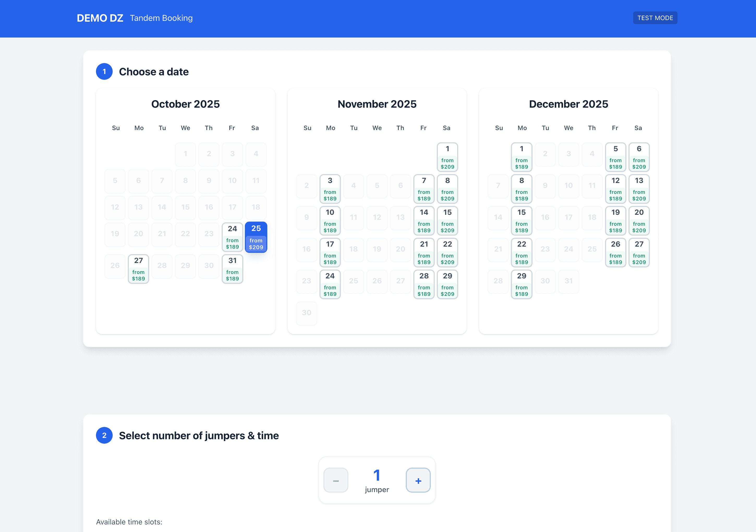Click the plus button to add a jumper
Image resolution: width=756 pixels, height=532 pixels.
[418, 480]
